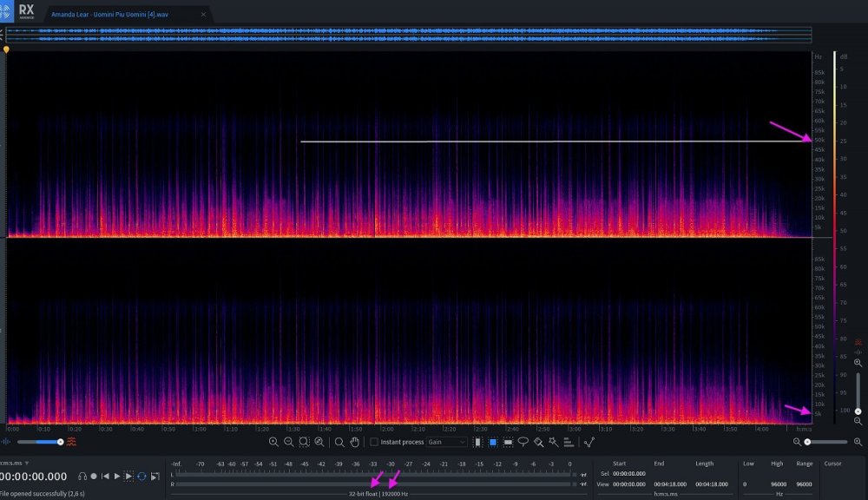This screenshot has width=868, height=500.
Task: Collapse the waveform overview strip
Action: pyautogui.click(x=3, y=34)
